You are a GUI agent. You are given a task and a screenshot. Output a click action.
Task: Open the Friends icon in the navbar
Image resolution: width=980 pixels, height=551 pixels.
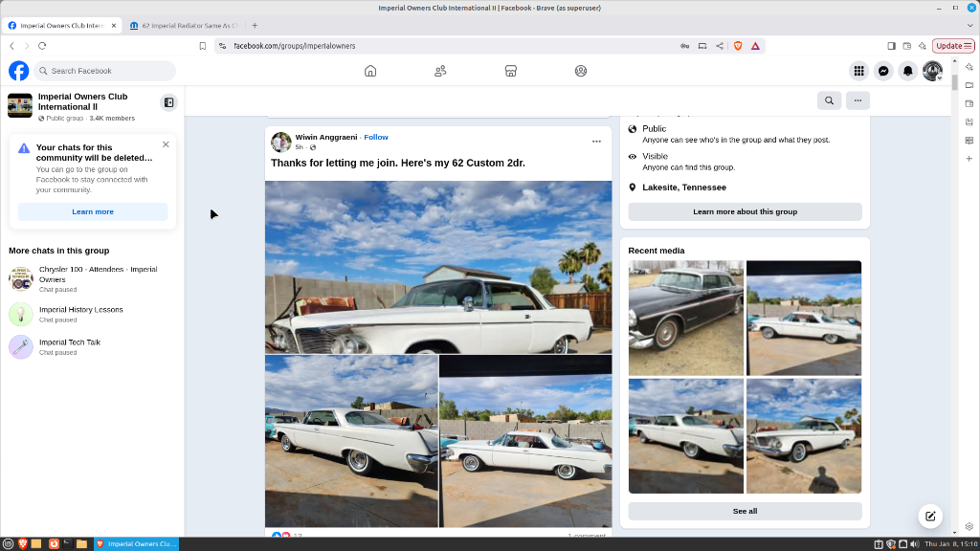click(439, 71)
